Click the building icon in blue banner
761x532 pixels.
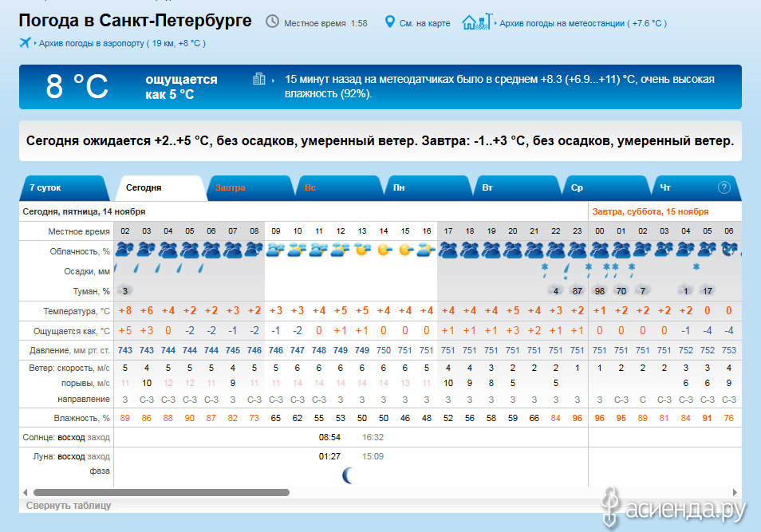pos(258,79)
